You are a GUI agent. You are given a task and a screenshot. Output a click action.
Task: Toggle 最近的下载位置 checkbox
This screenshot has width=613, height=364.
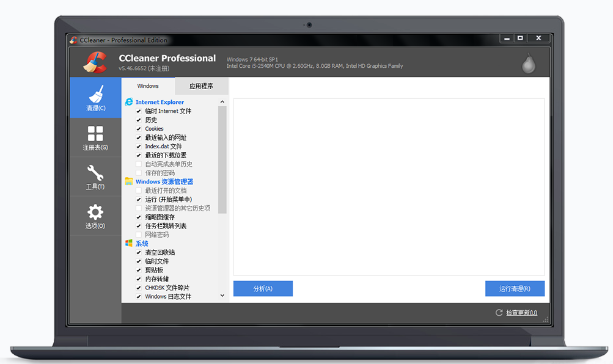(138, 155)
